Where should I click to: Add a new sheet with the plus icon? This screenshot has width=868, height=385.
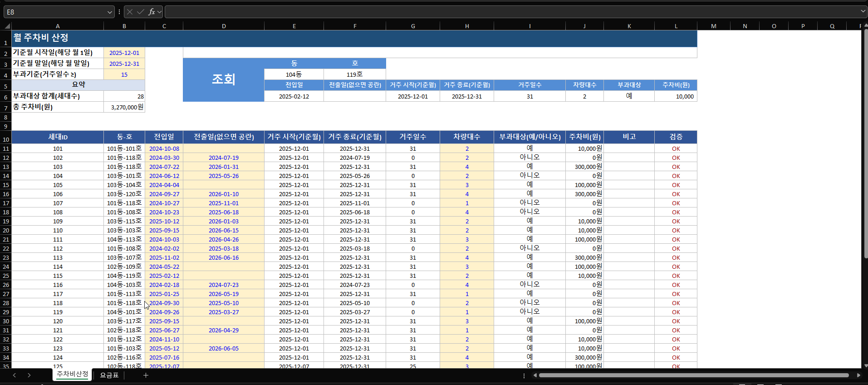tap(146, 375)
